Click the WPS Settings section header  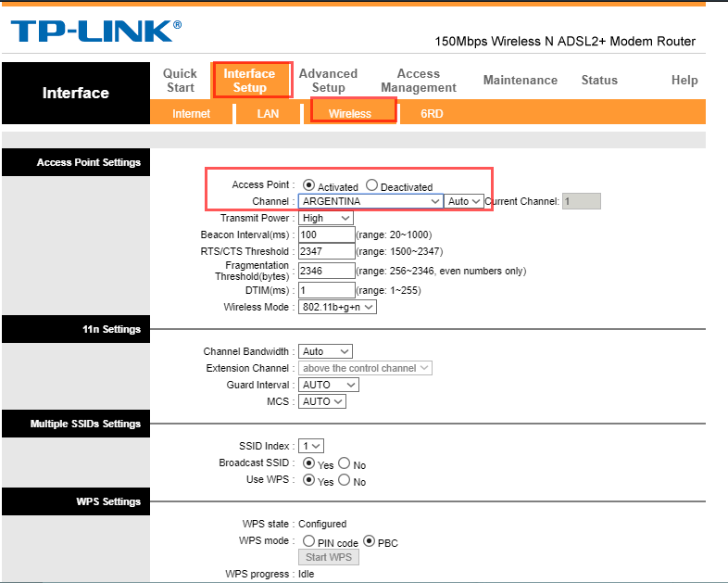point(76,501)
